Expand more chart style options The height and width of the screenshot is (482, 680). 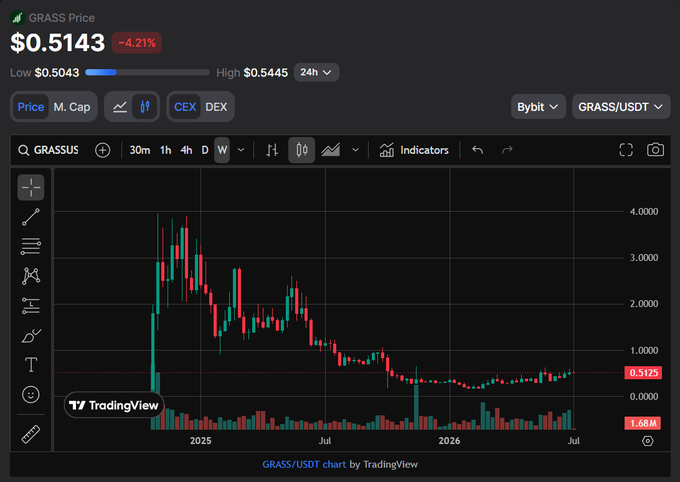click(355, 150)
